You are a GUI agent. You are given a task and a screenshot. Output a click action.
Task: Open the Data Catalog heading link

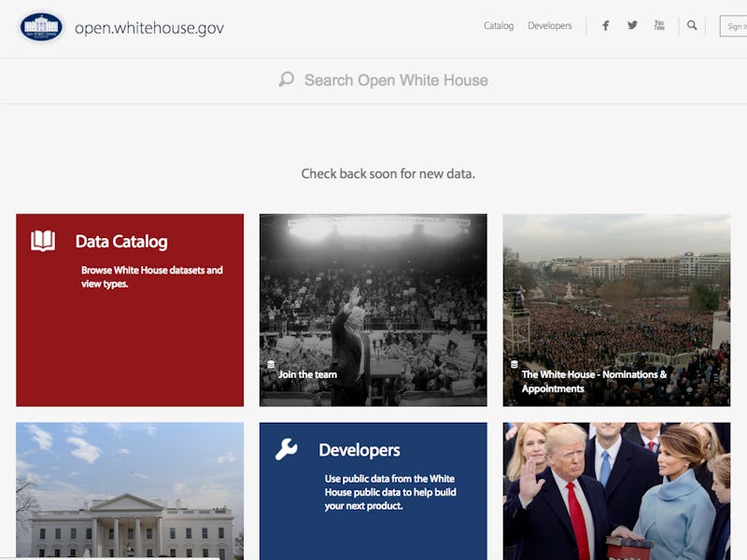click(121, 242)
